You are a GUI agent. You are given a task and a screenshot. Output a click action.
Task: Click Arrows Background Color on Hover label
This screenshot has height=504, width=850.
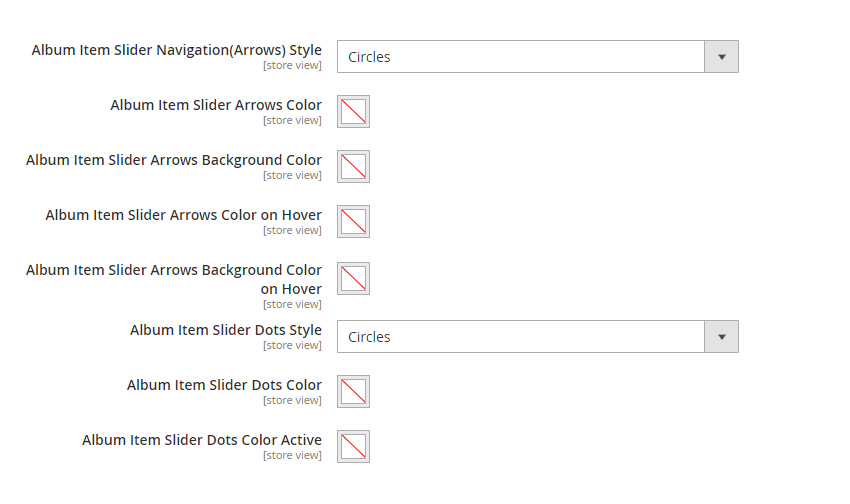tap(174, 279)
